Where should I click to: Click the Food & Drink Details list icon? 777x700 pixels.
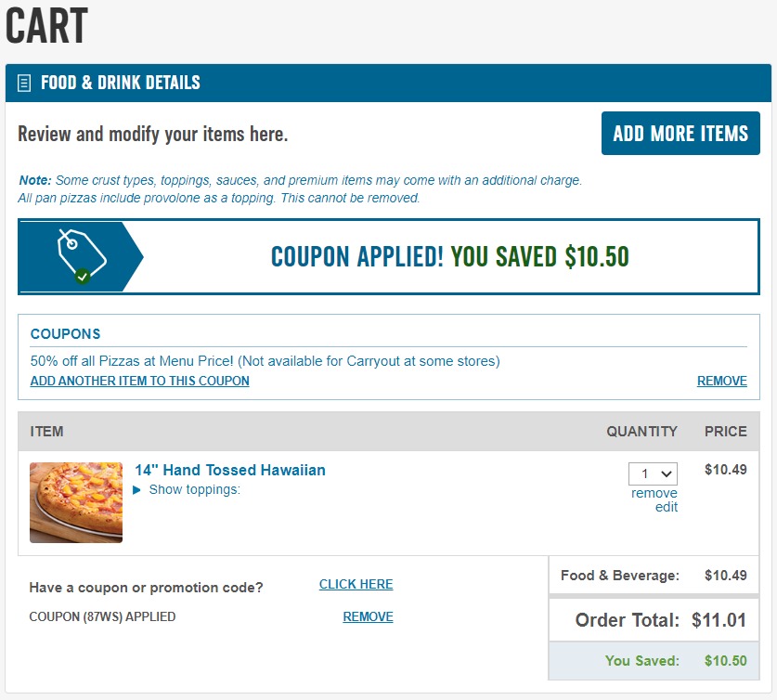click(24, 83)
